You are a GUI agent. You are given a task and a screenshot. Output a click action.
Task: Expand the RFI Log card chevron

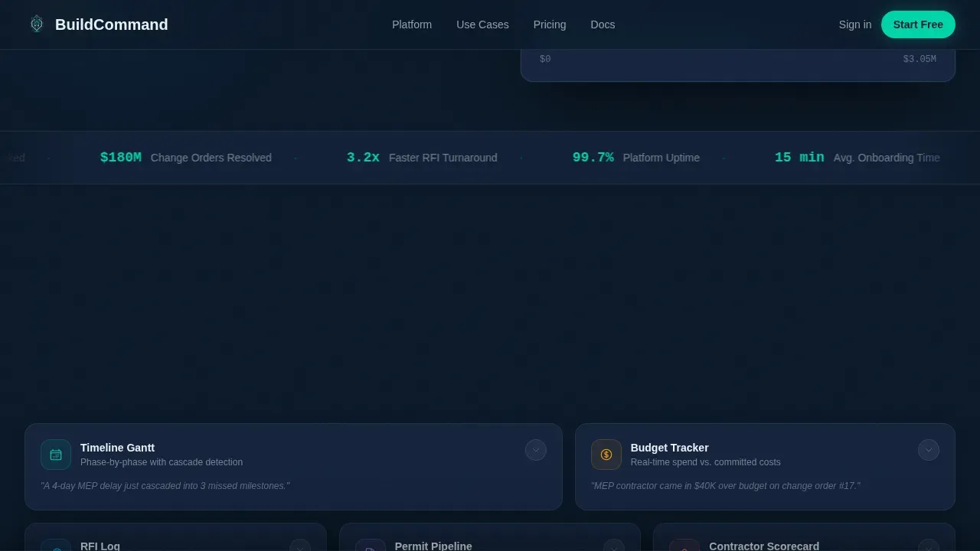pos(300,546)
